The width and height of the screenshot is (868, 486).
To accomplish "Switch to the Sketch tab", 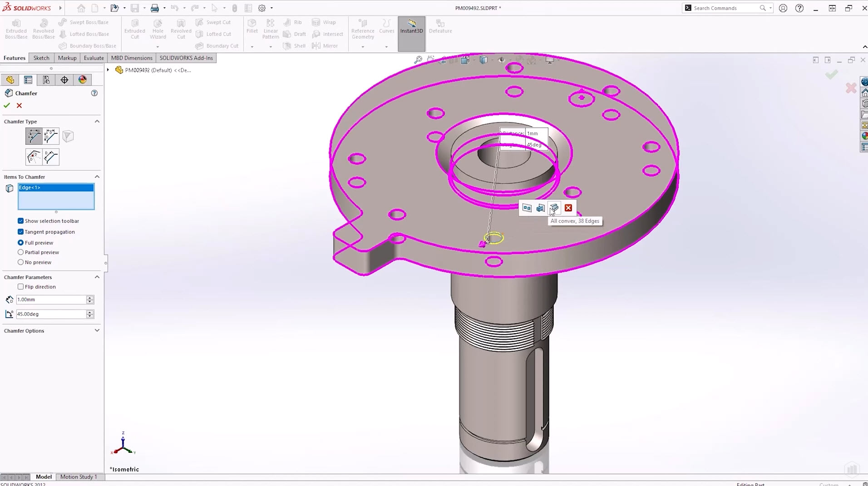I will 41,58.
